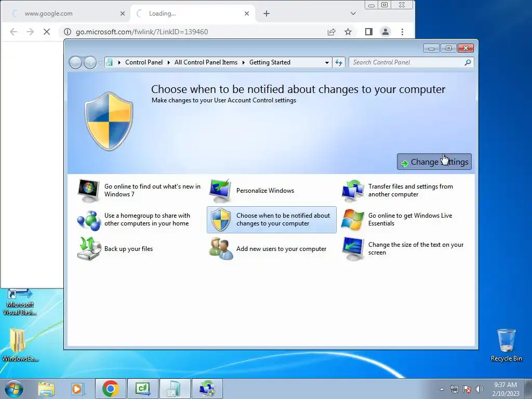Select the Personalize Windows icon
Image resolution: width=532 pixels, height=399 pixels.
point(220,190)
